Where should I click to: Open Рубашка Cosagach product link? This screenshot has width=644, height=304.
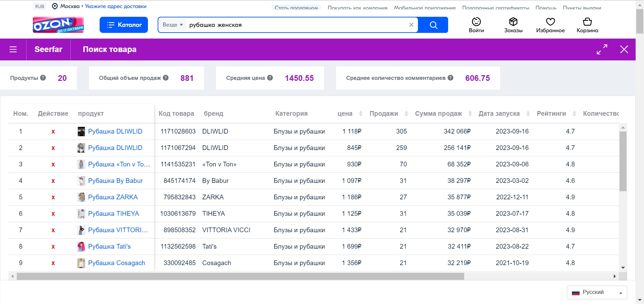coord(116,263)
